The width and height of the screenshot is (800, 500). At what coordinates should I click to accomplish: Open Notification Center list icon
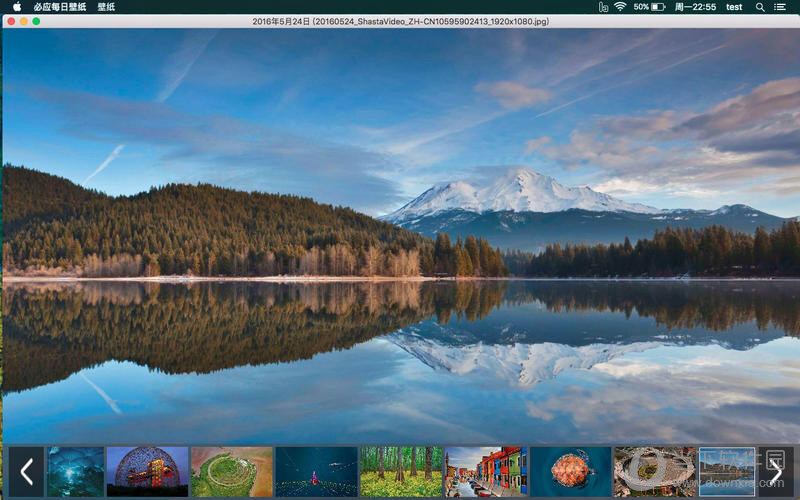[x=780, y=7]
